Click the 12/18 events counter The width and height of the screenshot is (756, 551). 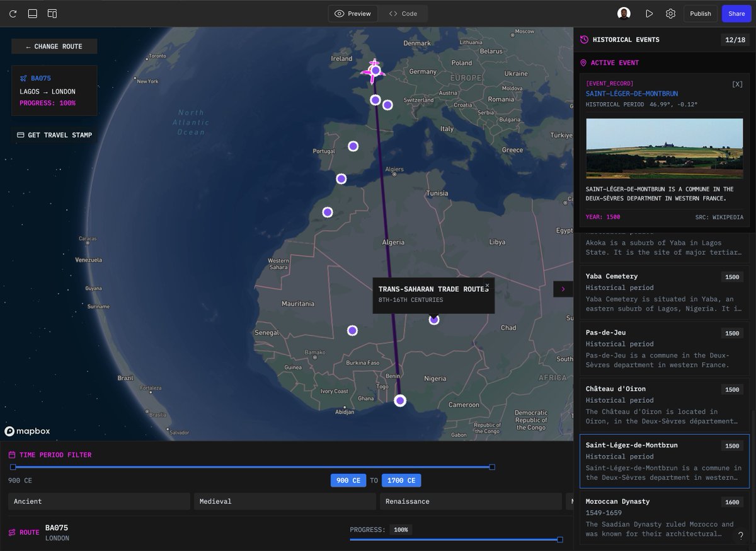[735, 40]
